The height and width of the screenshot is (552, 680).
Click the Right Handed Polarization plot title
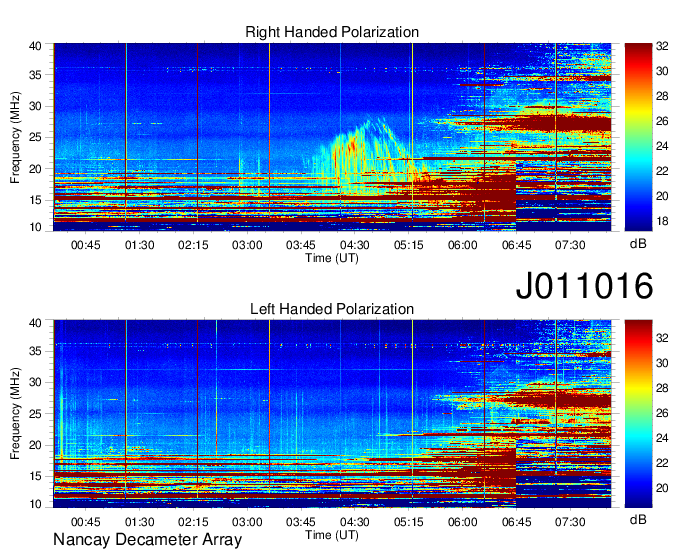(332, 32)
